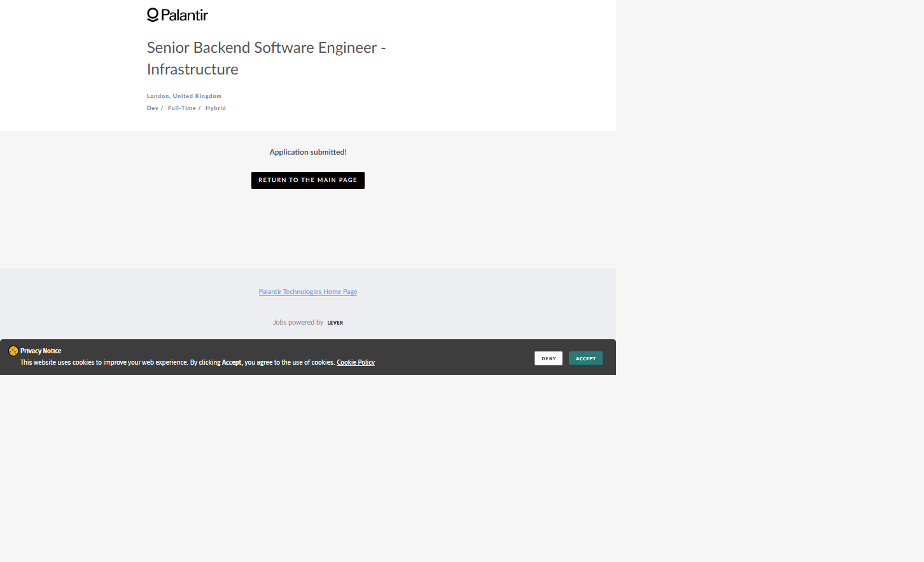Deny cookies in the privacy banner
Image resolution: width=924 pixels, height=562 pixels.
[x=548, y=358]
